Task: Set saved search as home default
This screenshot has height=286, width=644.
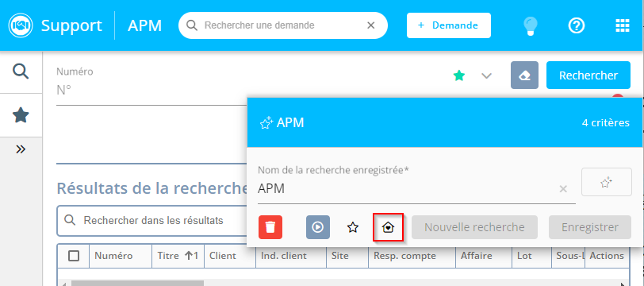Action: click(x=388, y=227)
